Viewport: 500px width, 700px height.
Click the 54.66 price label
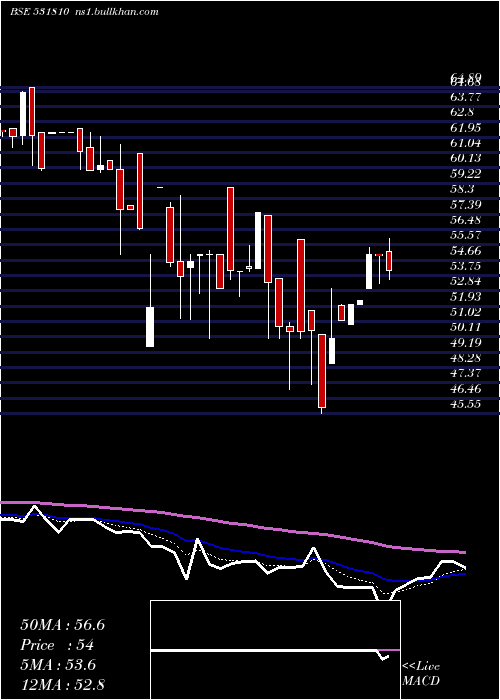(466, 250)
